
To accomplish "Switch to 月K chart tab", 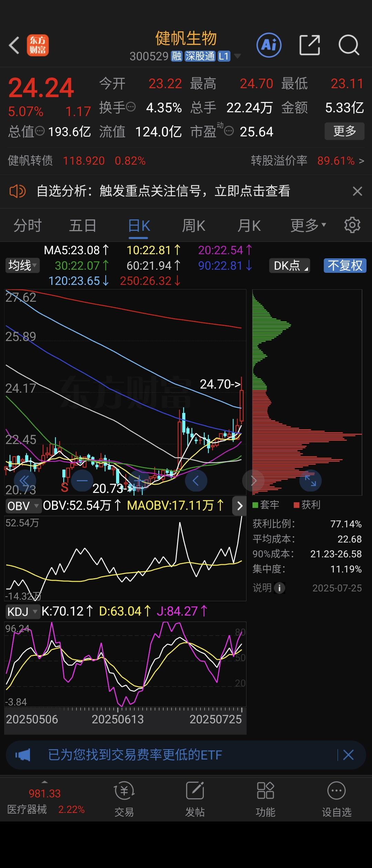I will (249, 226).
